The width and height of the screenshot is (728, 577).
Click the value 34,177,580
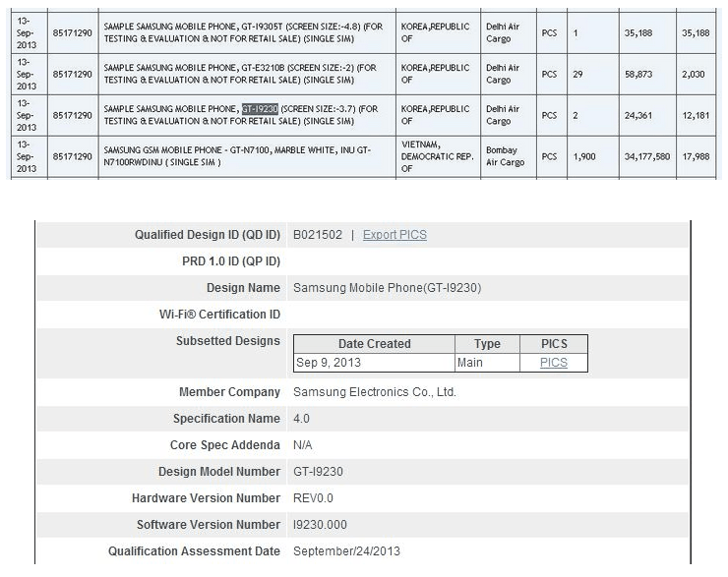coord(646,156)
